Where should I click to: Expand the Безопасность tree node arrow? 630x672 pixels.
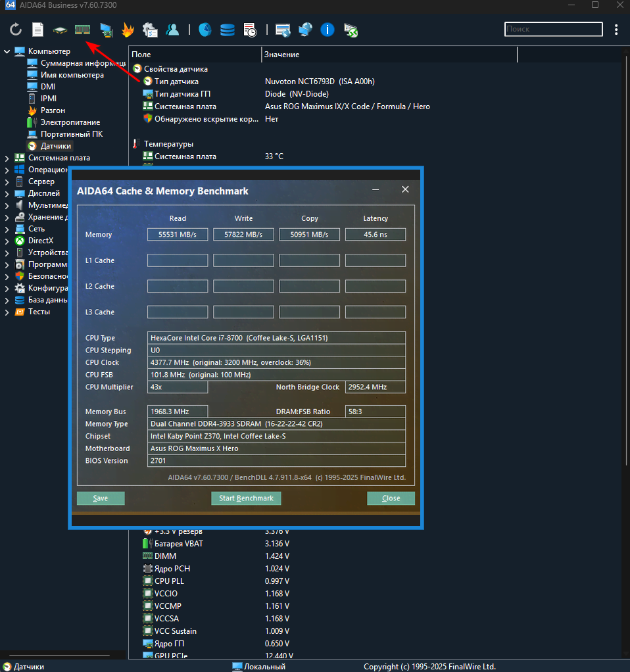click(7, 276)
